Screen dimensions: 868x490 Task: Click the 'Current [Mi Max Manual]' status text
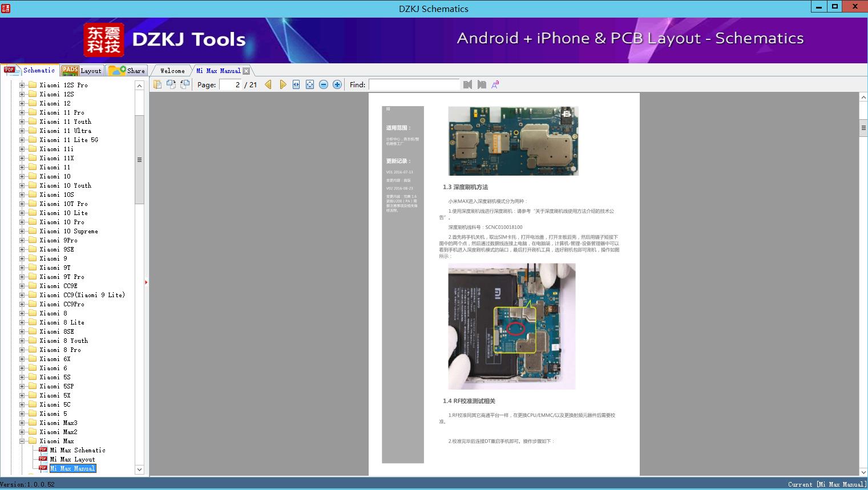pyautogui.click(x=827, y=484)
